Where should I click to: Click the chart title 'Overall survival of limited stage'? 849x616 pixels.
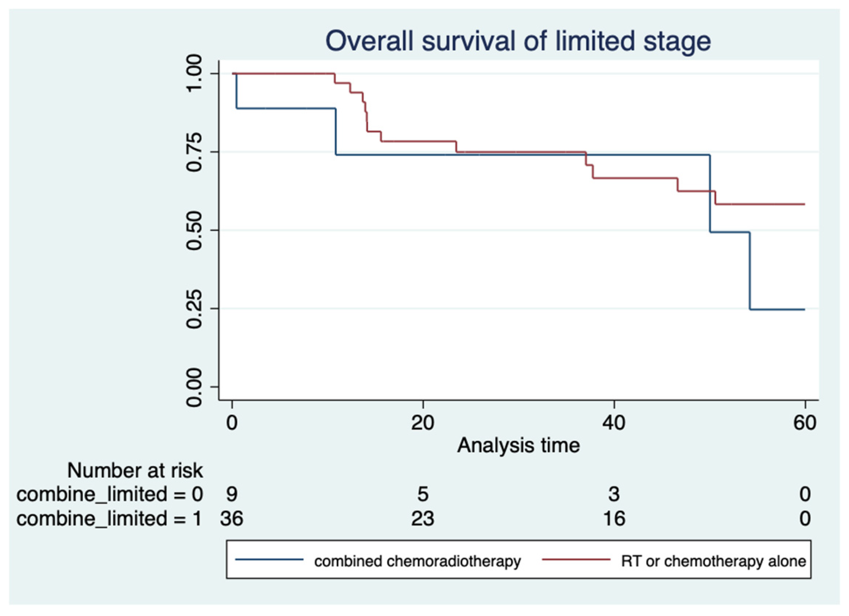coord(518,41)
